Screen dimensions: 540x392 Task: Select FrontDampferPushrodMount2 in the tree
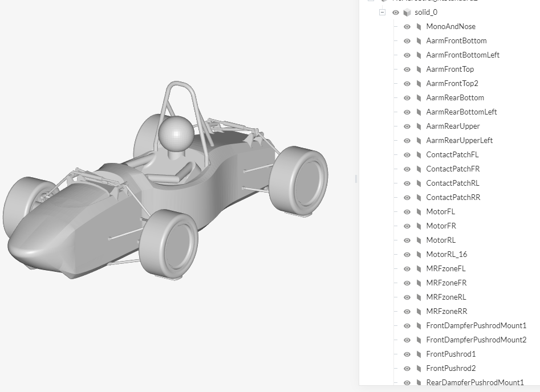click(476, 340)
